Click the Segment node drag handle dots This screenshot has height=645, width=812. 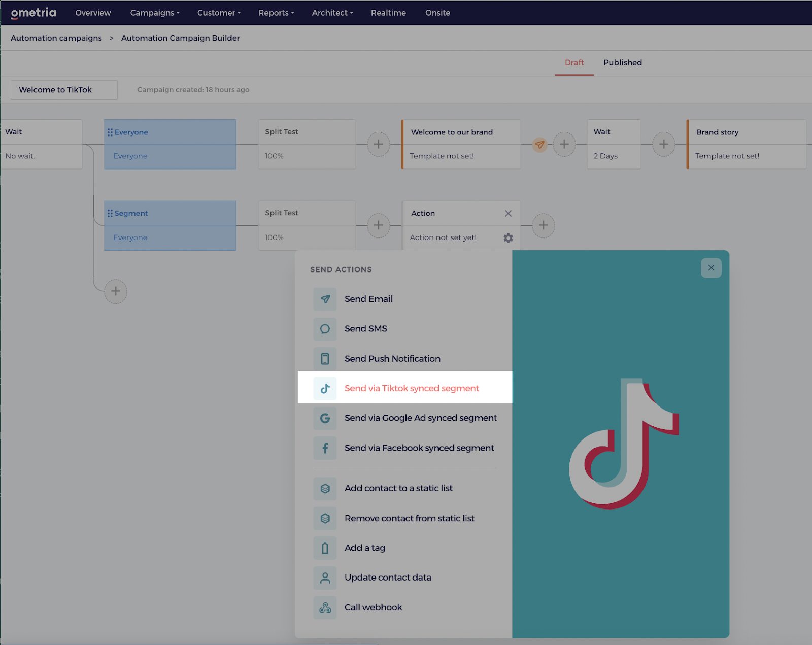click(x=110, y=213)
